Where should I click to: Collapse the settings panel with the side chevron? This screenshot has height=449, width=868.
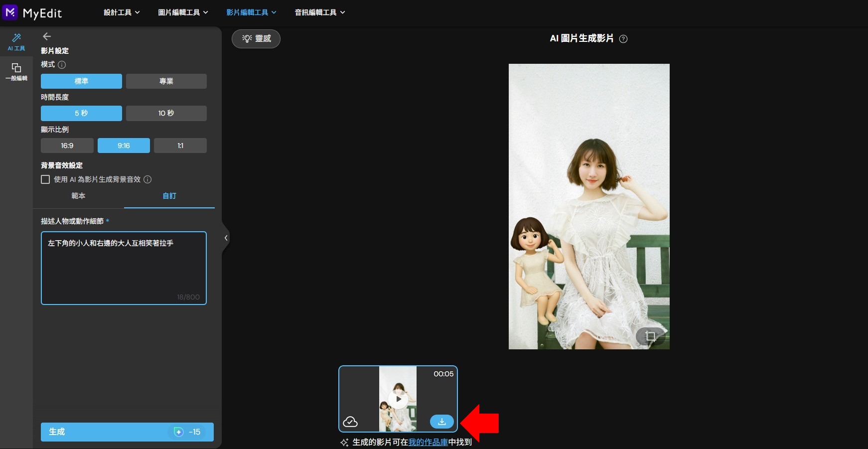(x=226, y=238)
